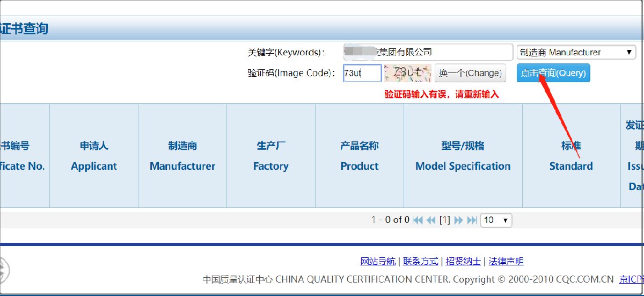Click the Model Specification column header

click(x=463, y=156)
